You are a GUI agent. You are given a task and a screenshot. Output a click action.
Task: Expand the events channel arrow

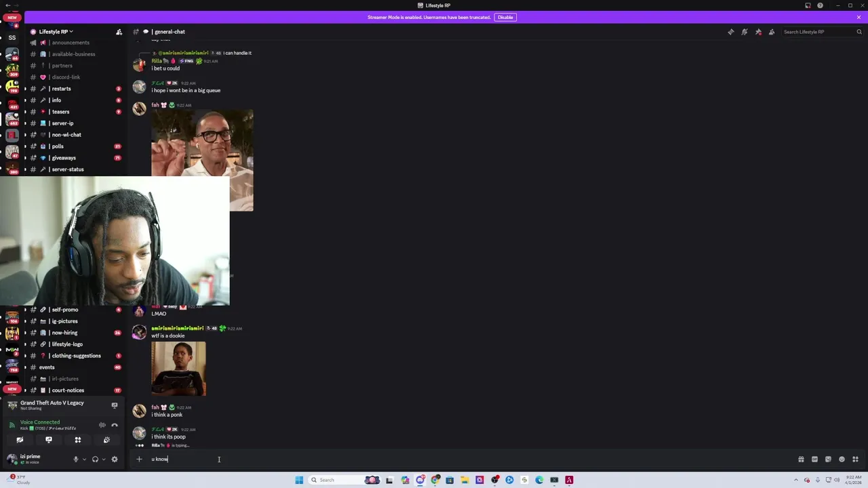pyautogui.click(x=25, y=367)
